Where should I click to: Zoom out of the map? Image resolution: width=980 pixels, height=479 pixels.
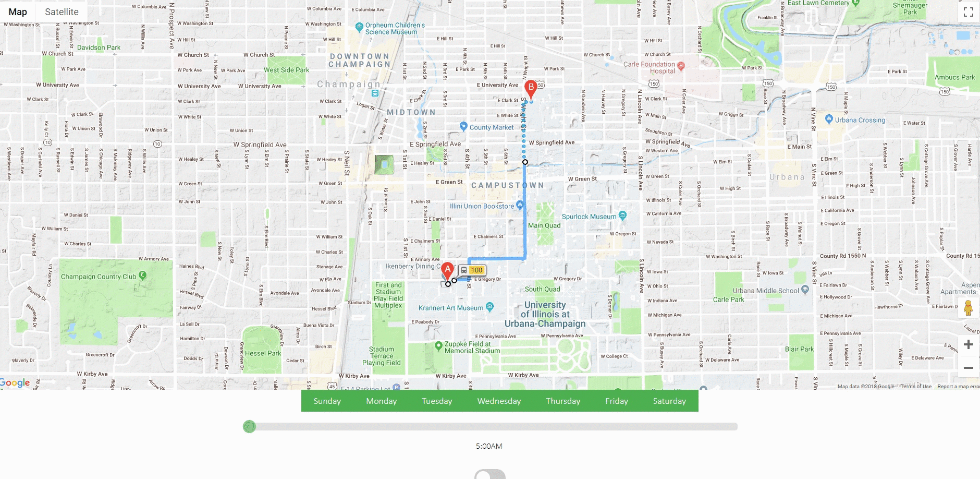tap(969, 367)
